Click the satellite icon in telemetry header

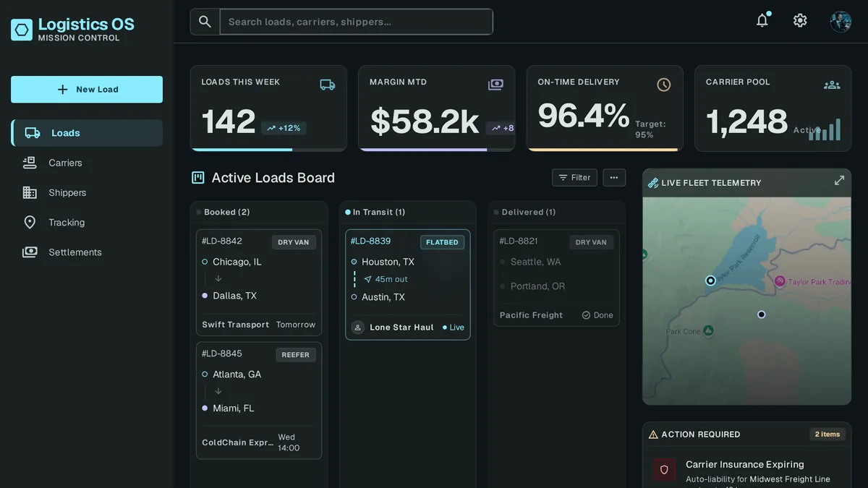pos(652,183)
